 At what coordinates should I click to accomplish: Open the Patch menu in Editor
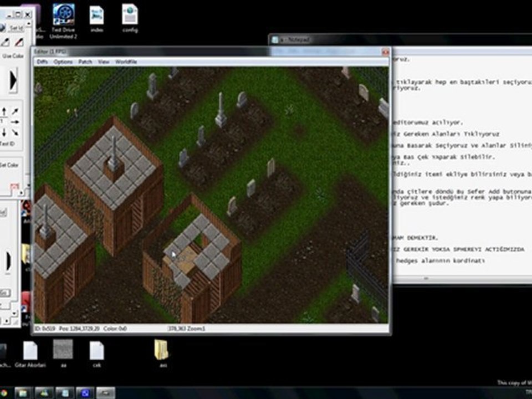[x=85, y=62]
